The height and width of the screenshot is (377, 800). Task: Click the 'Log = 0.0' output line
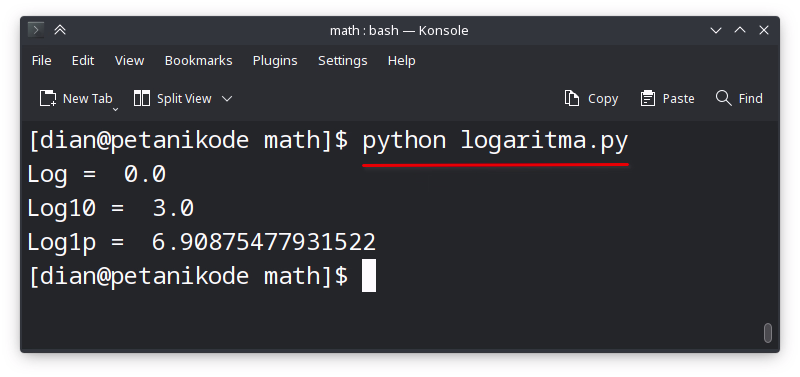tap(96, 174)
